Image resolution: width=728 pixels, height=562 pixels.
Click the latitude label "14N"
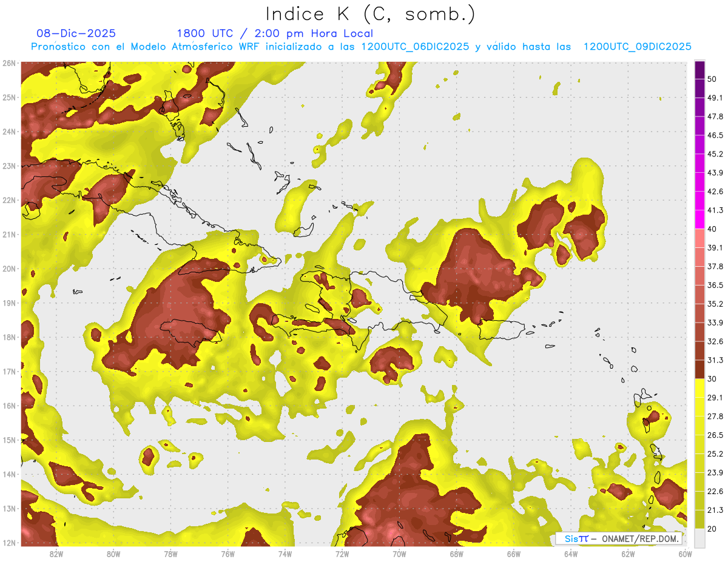coord(9,474)
